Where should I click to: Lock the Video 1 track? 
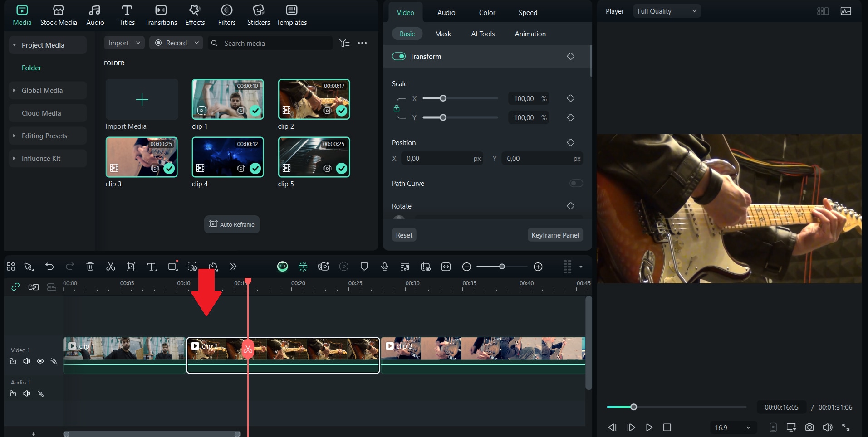click(13, 361)
